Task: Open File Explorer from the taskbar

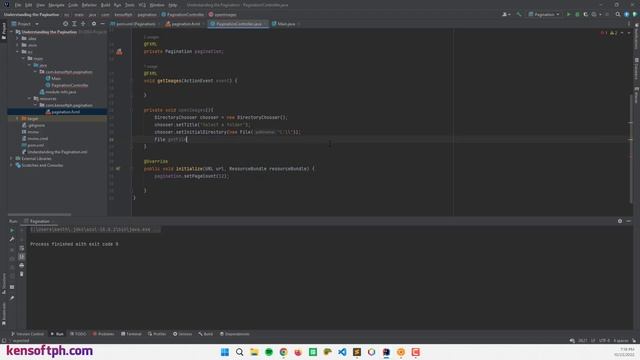Action: tap(254, 352)
